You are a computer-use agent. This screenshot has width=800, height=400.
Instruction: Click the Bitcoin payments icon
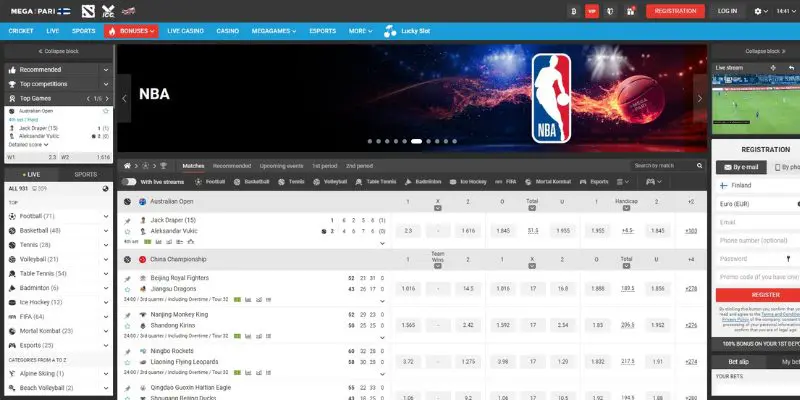tap(573, 11)
